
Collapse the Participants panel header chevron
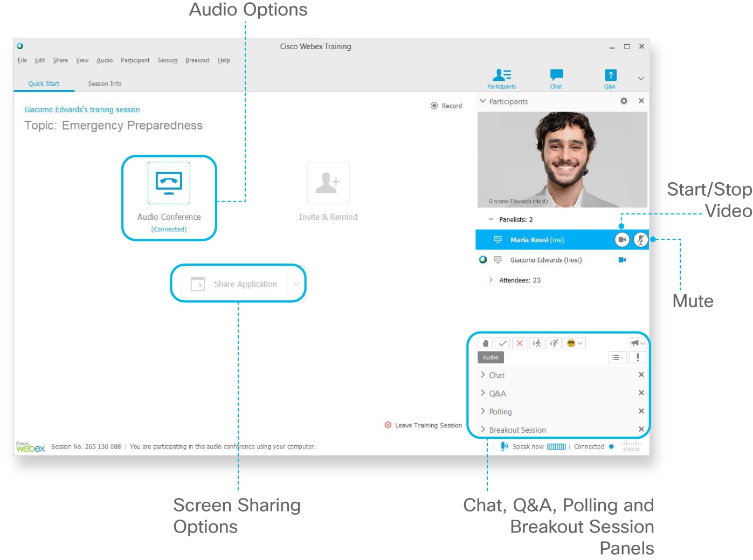coord(483,101)
